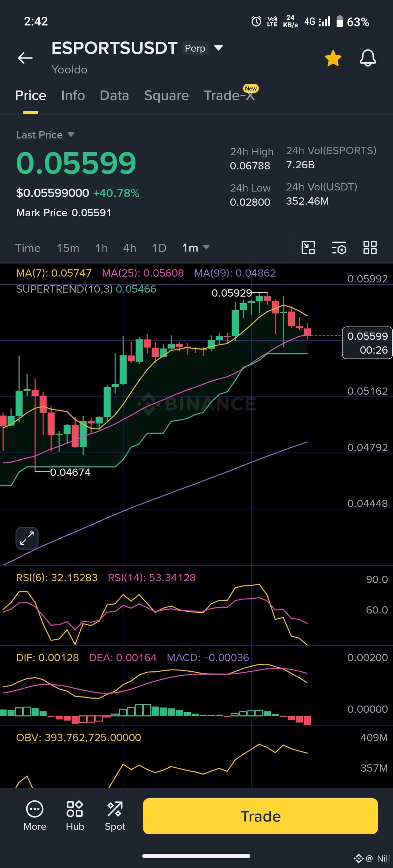Tap the Android home gesture bar
Image resolution: width=393 pixels, height=868 pixels.
(196, 856)
